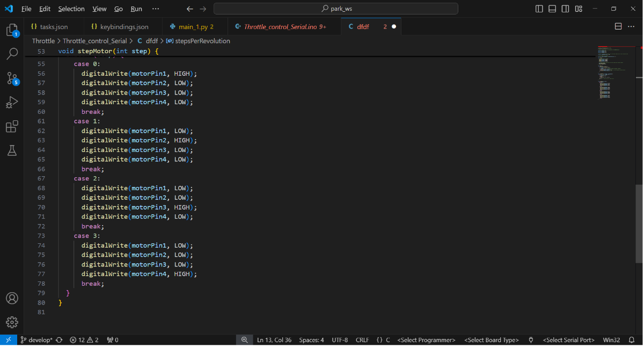Click the errors and warnings count
This screenshot has height=347, width=644.
click(x=84, y=340)
